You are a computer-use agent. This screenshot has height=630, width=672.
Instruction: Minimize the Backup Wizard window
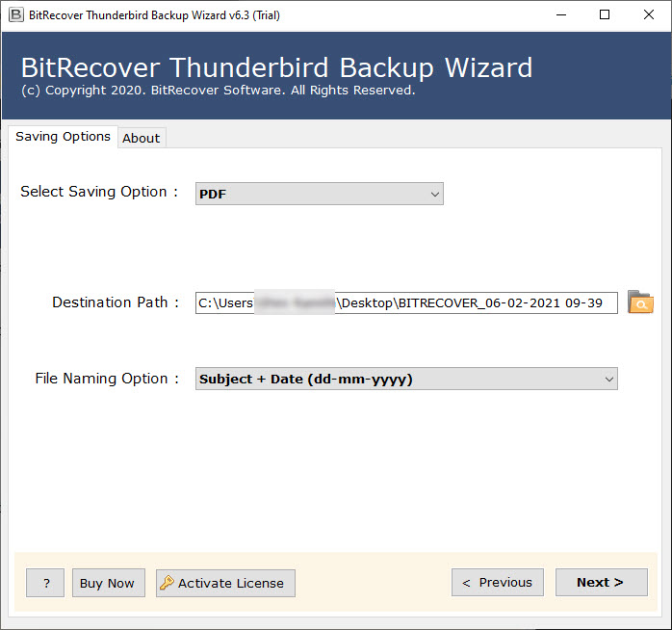(559, 14)
